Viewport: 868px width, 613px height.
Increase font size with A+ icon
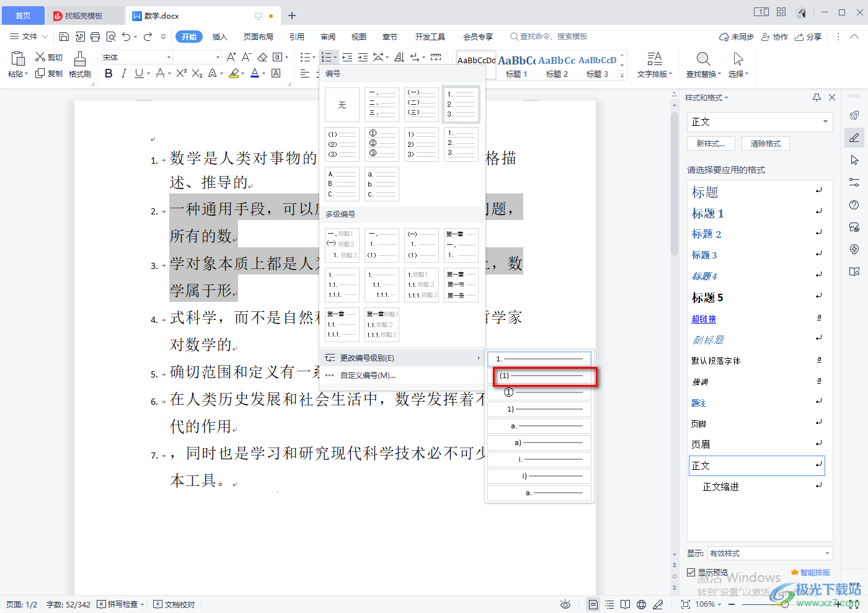pos(231,57)
